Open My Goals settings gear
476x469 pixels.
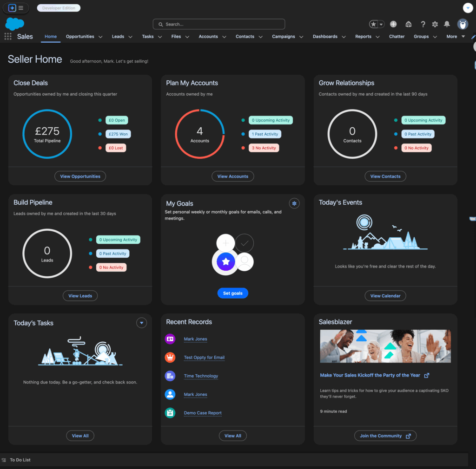[x=294, y=203]
